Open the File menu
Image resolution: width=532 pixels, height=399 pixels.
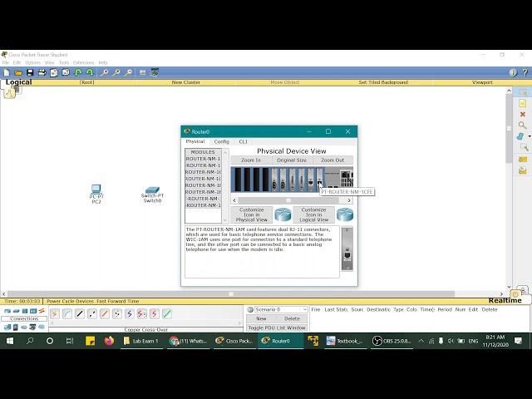6,63
